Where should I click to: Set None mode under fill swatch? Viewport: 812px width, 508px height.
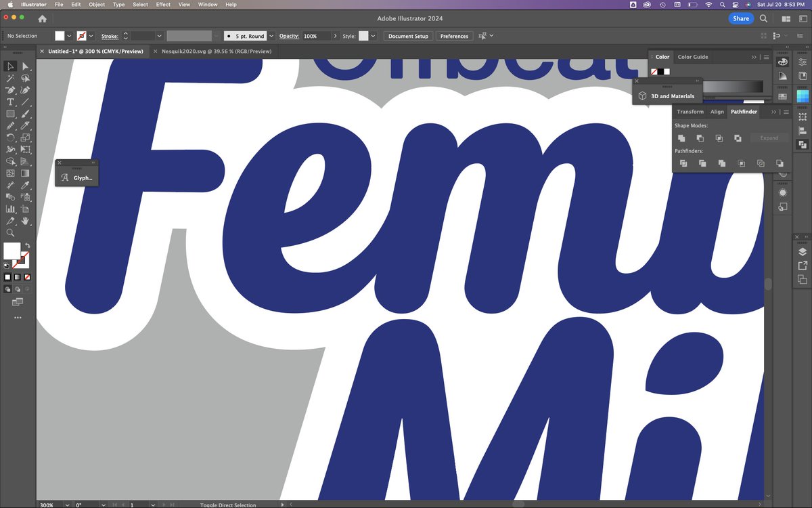pos(27,277)
